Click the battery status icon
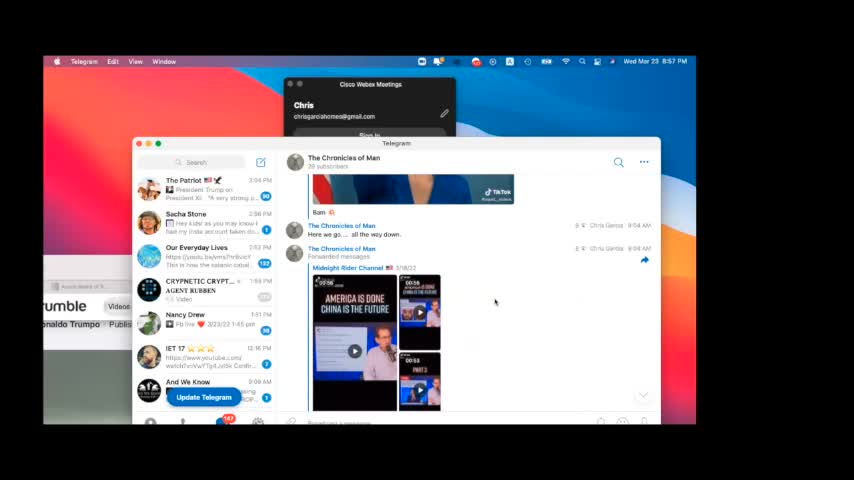 546,62
